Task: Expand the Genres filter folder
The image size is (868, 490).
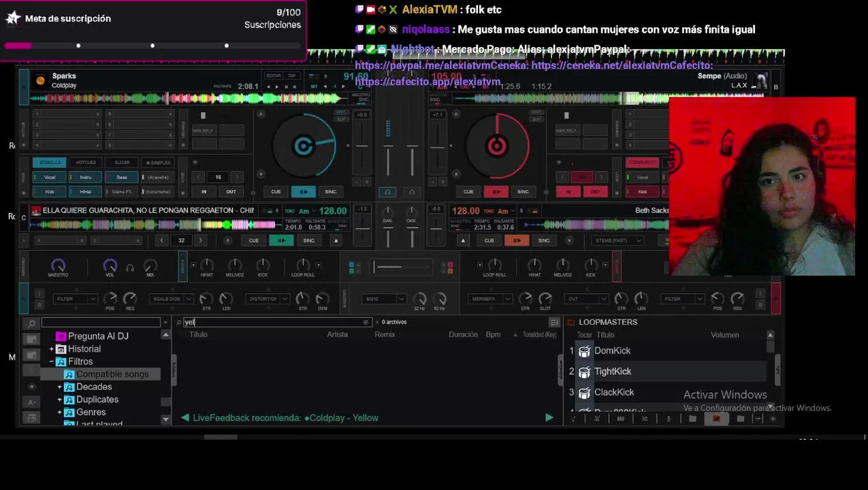Action: tap(59, 412)
